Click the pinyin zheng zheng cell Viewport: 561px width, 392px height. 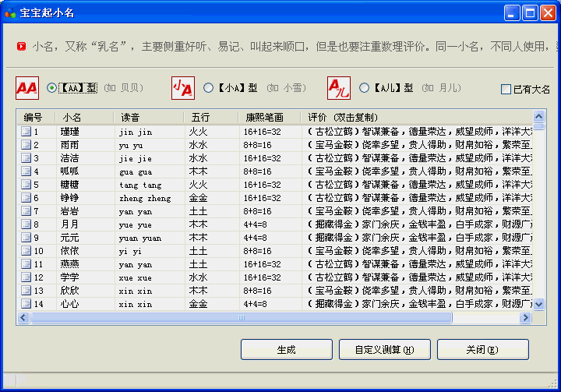point(145,198)
